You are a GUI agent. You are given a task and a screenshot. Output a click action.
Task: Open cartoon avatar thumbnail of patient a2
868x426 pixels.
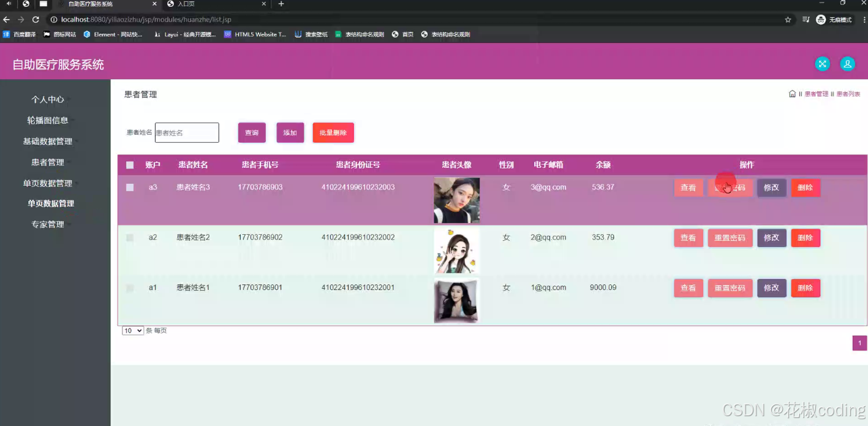pyautogui.click(x=457, y=250)
